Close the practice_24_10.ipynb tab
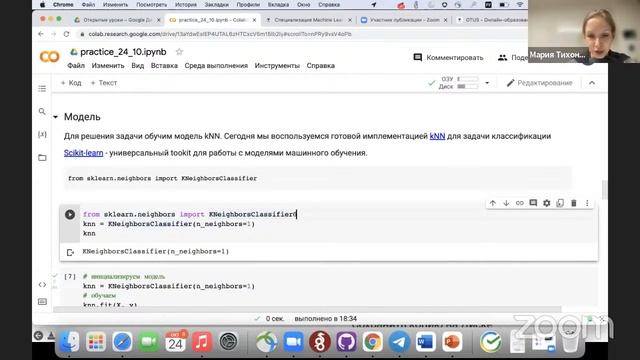The height and width of the screenshot is (360, 640). tap(254, 20)
